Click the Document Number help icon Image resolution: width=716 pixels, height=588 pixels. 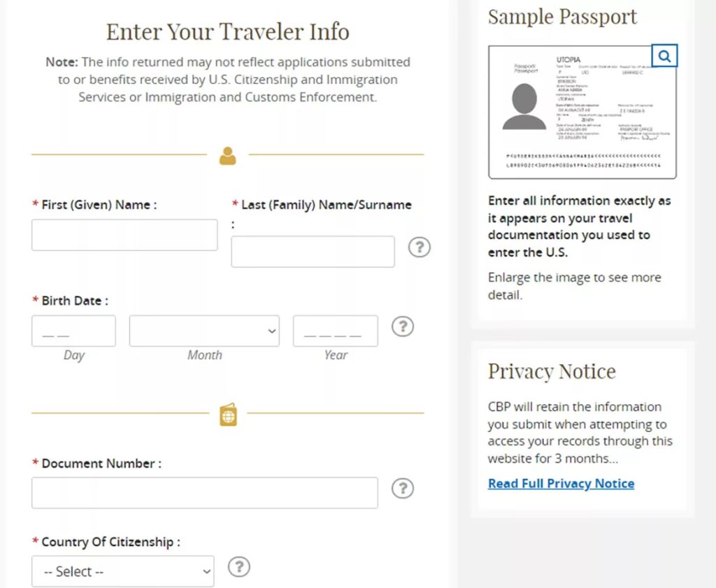coord(402,488)
